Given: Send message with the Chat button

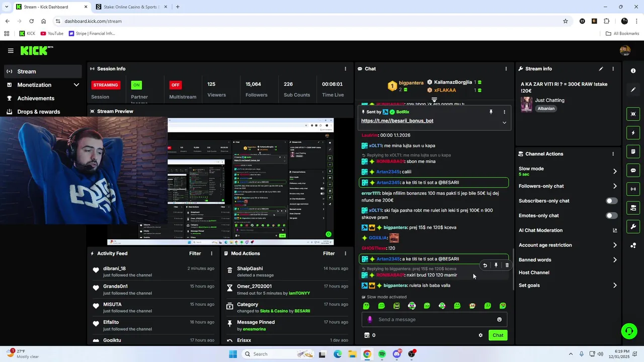Looking at the screenshot, I should pyautogui.click(x=498, y=335).
